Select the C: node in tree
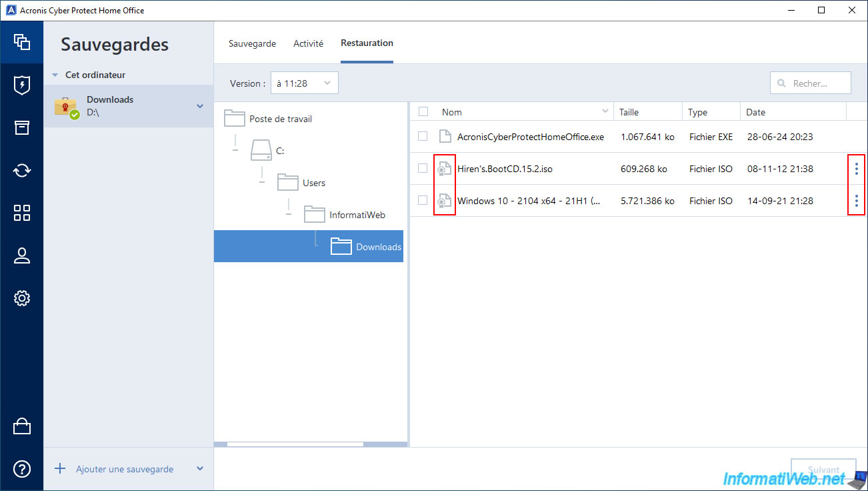This screenshot has width=868, height=491. click(280, 151)
